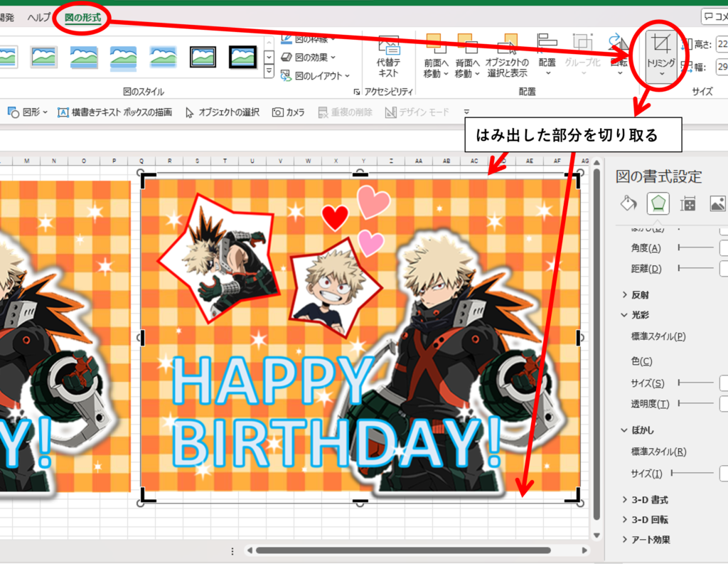Click the 色(C) label under 光彩
The height and width of the screenshot is (564, 728).
tap(642, 361)
